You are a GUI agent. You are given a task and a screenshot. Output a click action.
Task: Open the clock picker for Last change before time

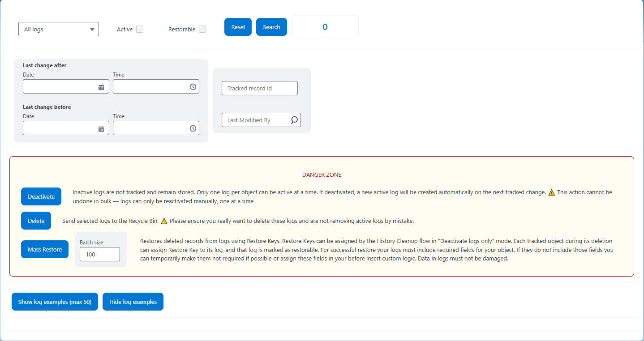(193, 128)
